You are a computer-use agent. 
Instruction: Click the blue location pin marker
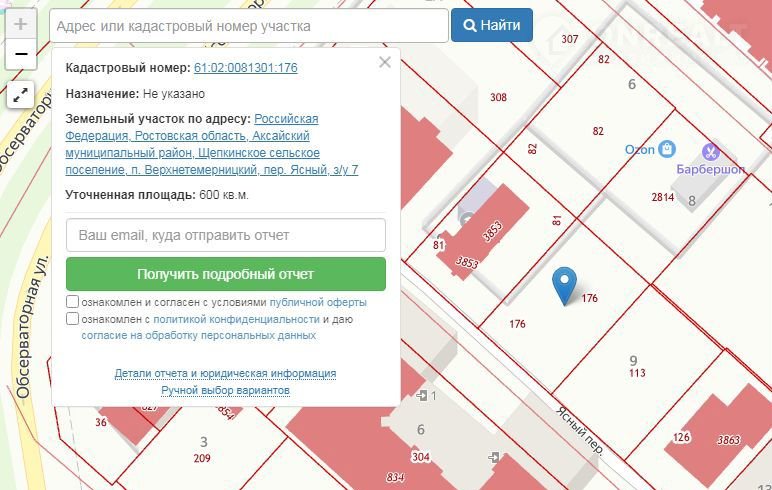565,285
